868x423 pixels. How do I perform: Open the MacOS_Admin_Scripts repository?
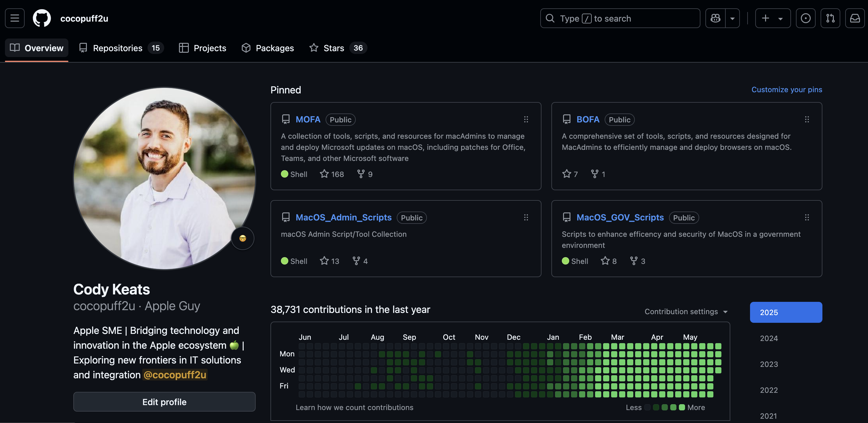pyautogui.click(x=344, y=218)
